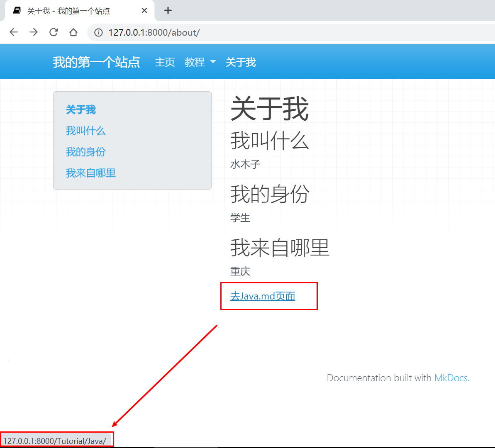
Task: Click the browser forward arrow
Action: pos(34,32)
